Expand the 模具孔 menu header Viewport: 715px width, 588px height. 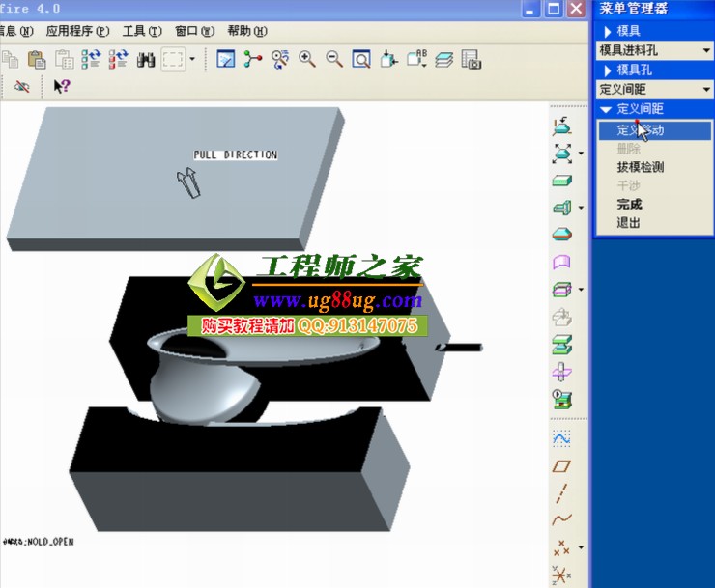tap(608, 70)
